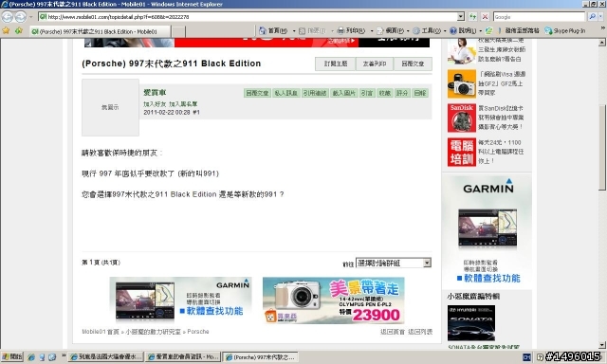This screenshot has height=364, width=607.
Task: Click the search magnifier icon
Action: pyautogui.click(x=592, y=17)
